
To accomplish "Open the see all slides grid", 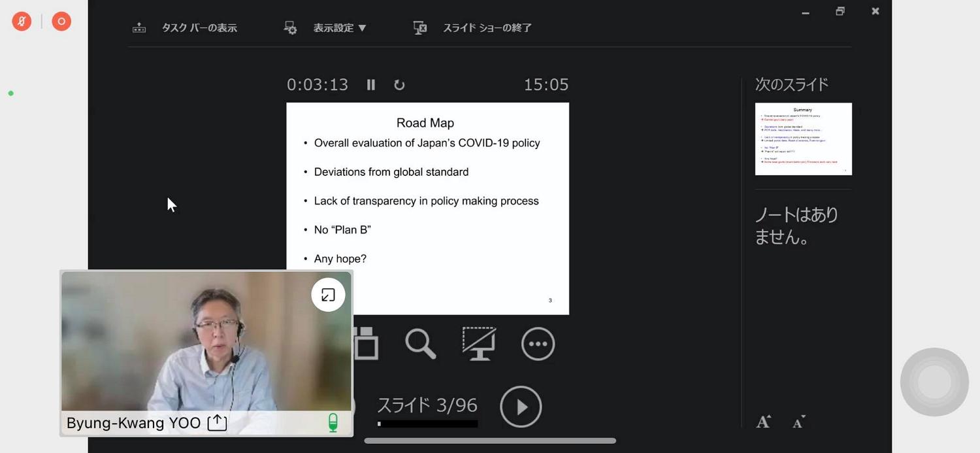I will tap(367, 344).
